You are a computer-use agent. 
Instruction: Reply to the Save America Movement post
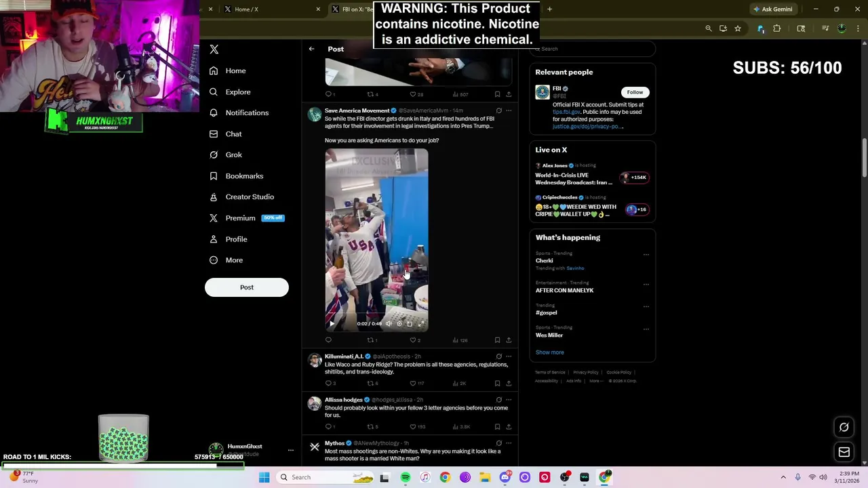(329, 340)
